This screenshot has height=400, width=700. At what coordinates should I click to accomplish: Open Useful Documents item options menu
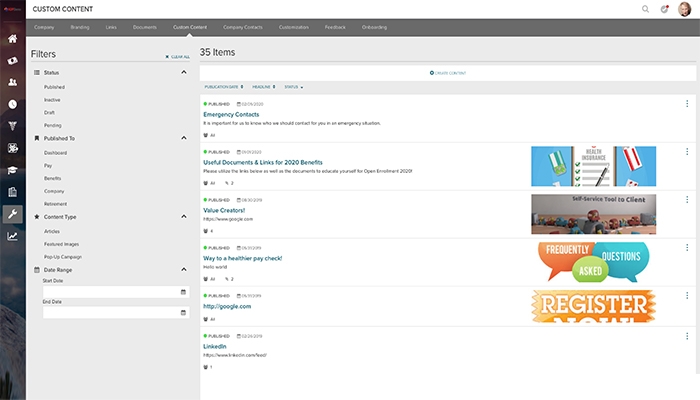pyautogui.click(x=687, y=152)
